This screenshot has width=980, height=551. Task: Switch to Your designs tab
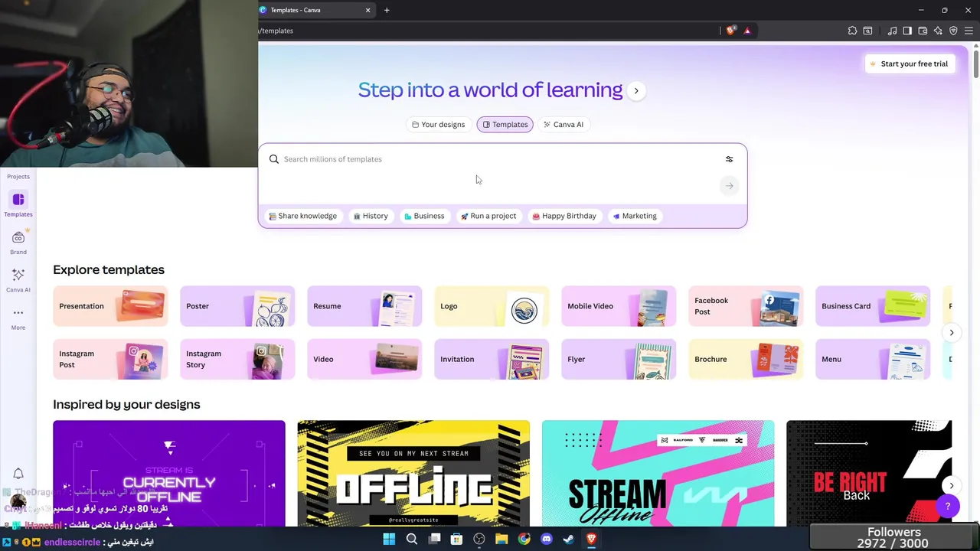click(x=438, y=124)
